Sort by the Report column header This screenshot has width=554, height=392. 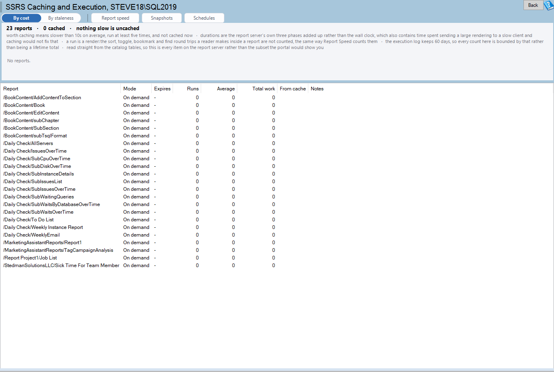click(61, 89)
